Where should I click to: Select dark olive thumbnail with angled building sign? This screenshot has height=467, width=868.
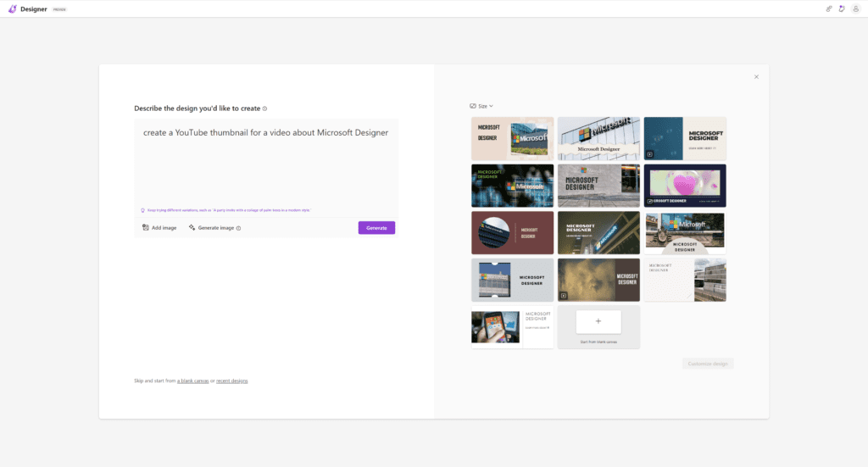598,232
